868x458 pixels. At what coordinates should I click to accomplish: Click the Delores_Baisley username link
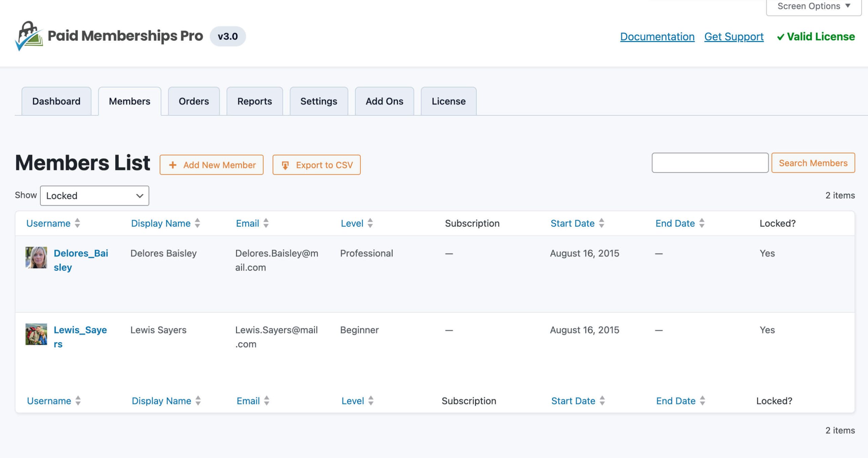point(81,260)
